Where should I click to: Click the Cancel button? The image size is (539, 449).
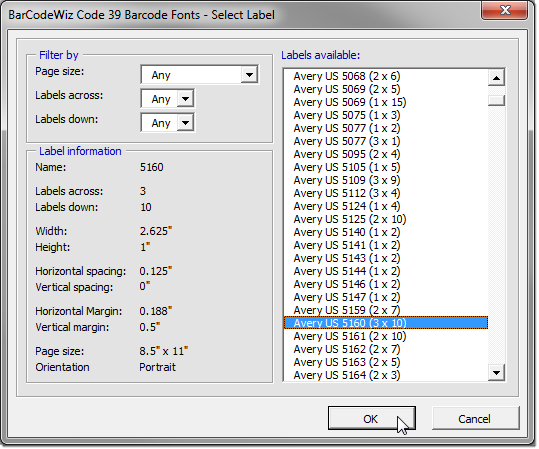pyautogui.click(x=475, y=418)
